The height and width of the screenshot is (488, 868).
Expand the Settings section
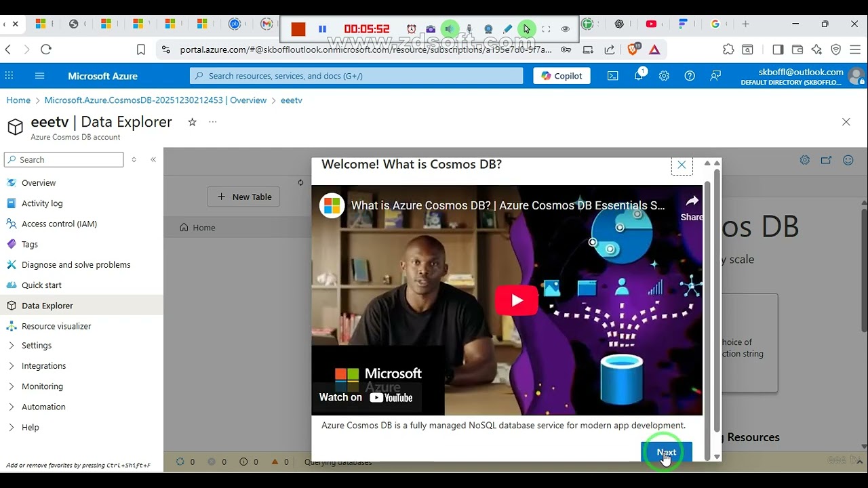[37, 346]
